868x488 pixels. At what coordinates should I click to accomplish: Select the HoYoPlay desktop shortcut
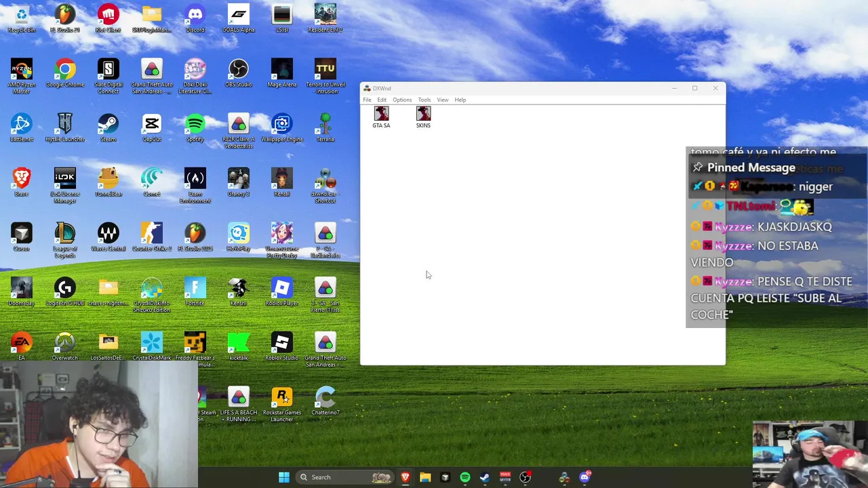point(239,237)
